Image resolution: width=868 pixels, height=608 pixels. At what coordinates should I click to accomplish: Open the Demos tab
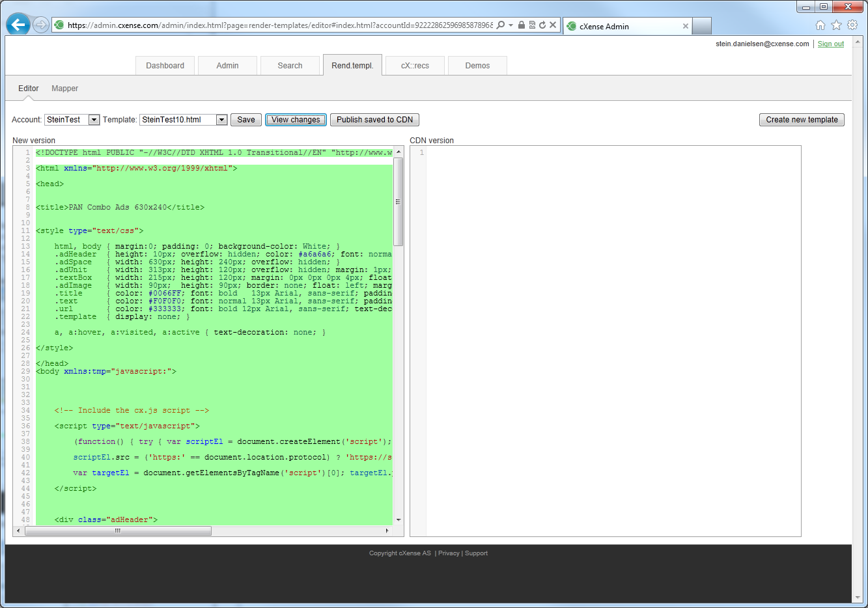(x=477, y=66)
